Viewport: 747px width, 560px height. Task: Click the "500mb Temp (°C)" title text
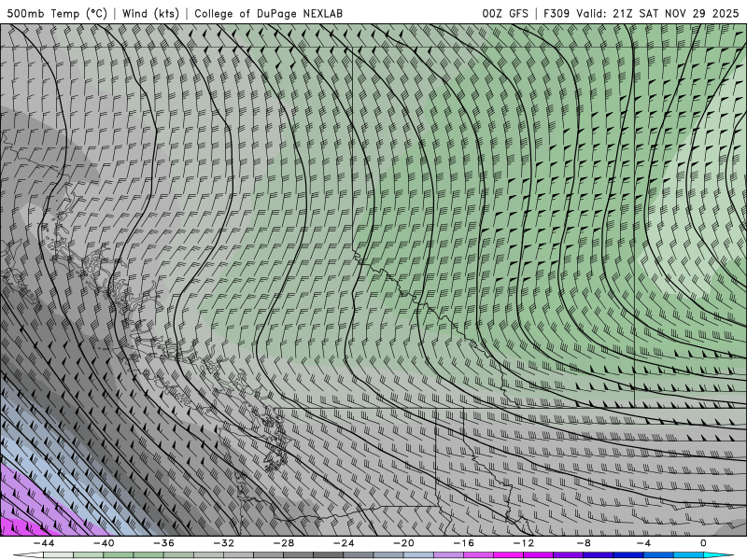[x=57, y=13]
